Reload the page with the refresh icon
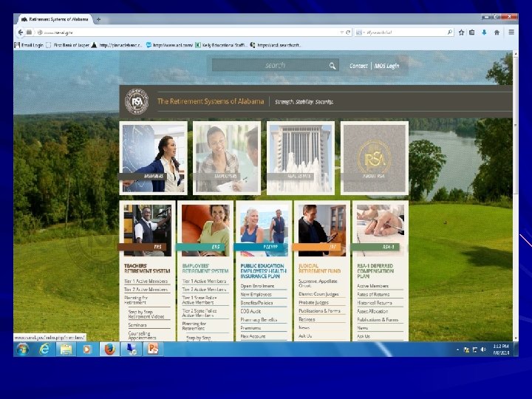This screenshot has width=532, height=399. tap(348, 33)
